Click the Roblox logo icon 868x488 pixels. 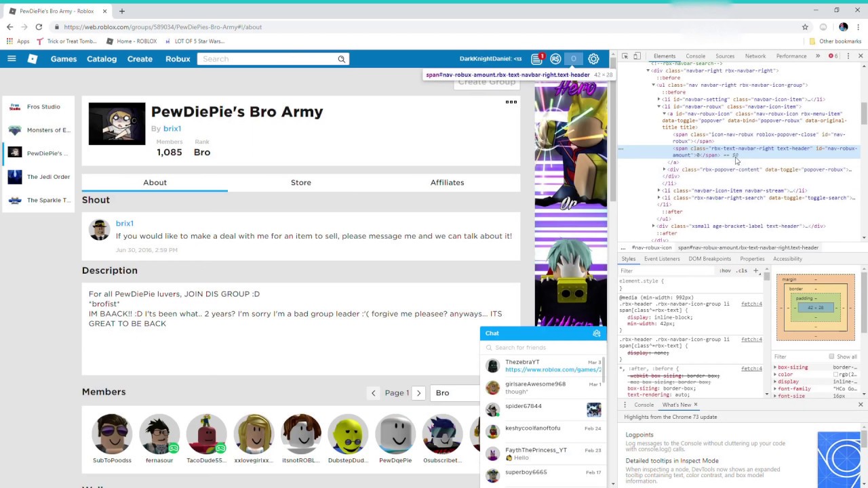coord(32,59)
